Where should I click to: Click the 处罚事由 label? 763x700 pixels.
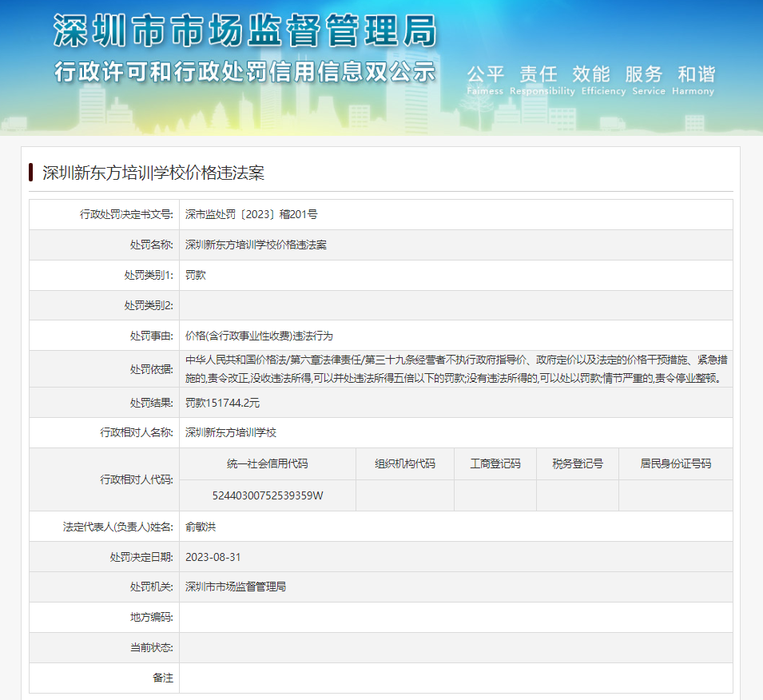coord(151,336)
